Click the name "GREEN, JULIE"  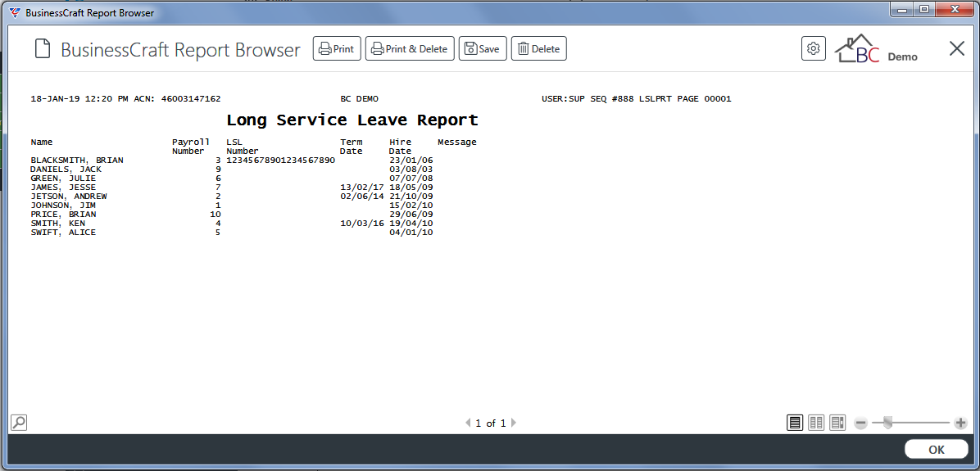coord(63,178)
